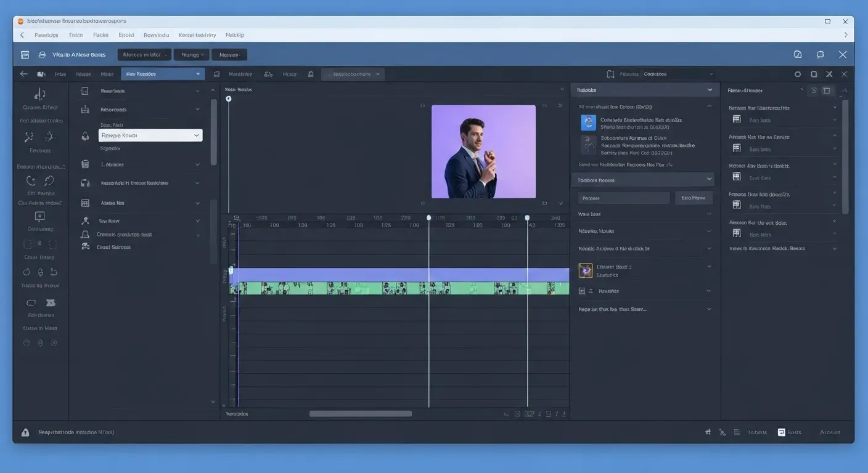Switch to the highlighted tab in the secondary toolbar
Image resolution: width=868 pixels, height=473 pixels.
tap(162, 74)
